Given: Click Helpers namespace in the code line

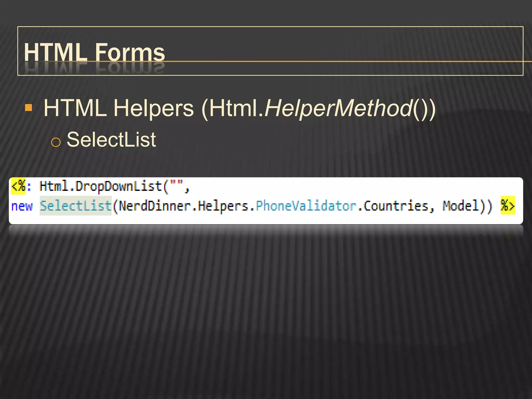Looking at the screenshot, I should tap(223, 206).
